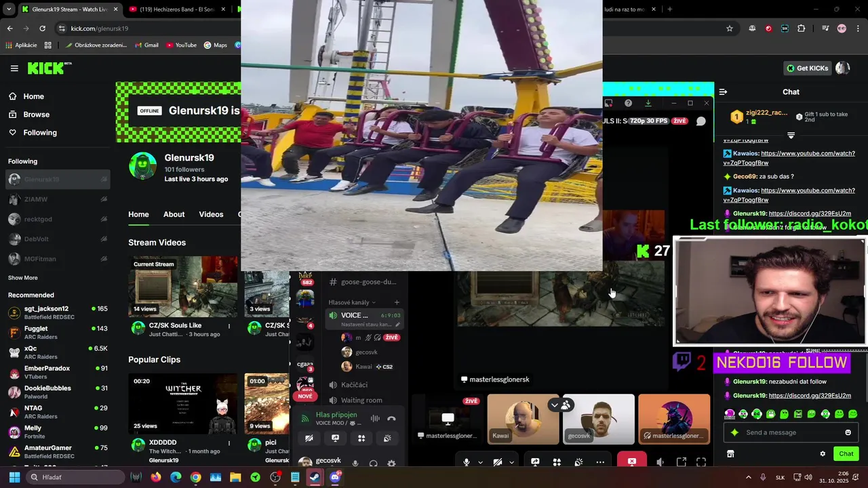Click share screen in call control bar
This screenshot has width=868, height=488.
click(535, 462)
